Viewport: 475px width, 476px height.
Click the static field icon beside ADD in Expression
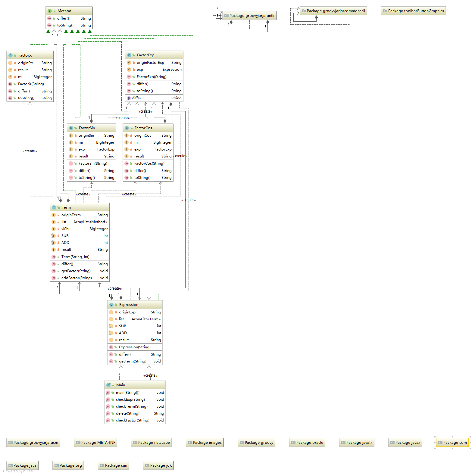click(x=111, y=333)
